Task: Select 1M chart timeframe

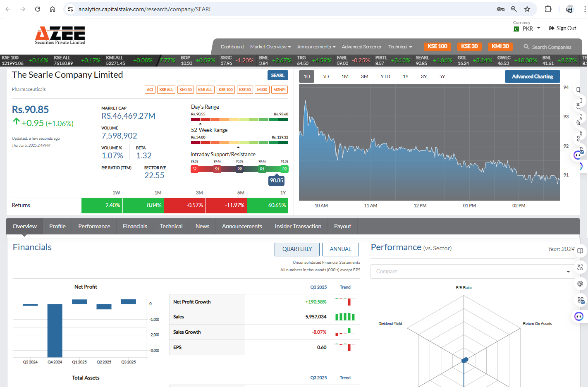Action: [x=345, y=76]
